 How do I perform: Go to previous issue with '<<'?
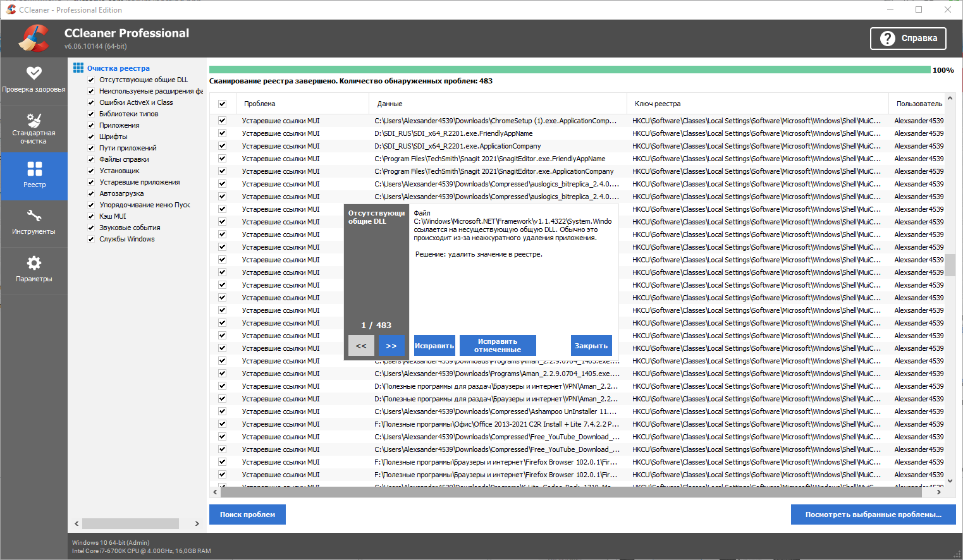tap(361, 346)
